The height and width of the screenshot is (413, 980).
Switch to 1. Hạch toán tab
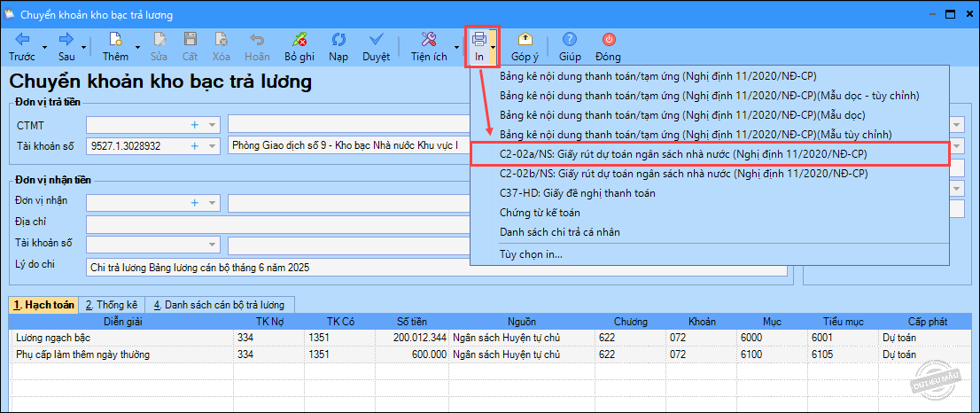[43, 305]
